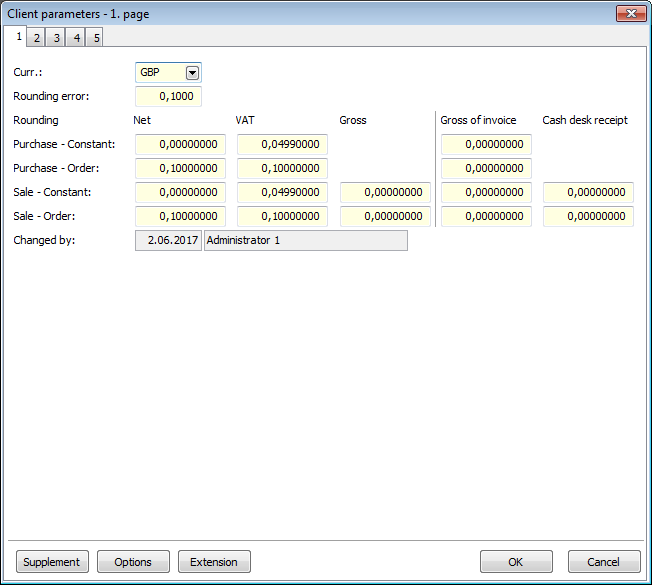This screenshot has height=585, width=652.
Task: Go to tab 4
Action: point(77,38)
